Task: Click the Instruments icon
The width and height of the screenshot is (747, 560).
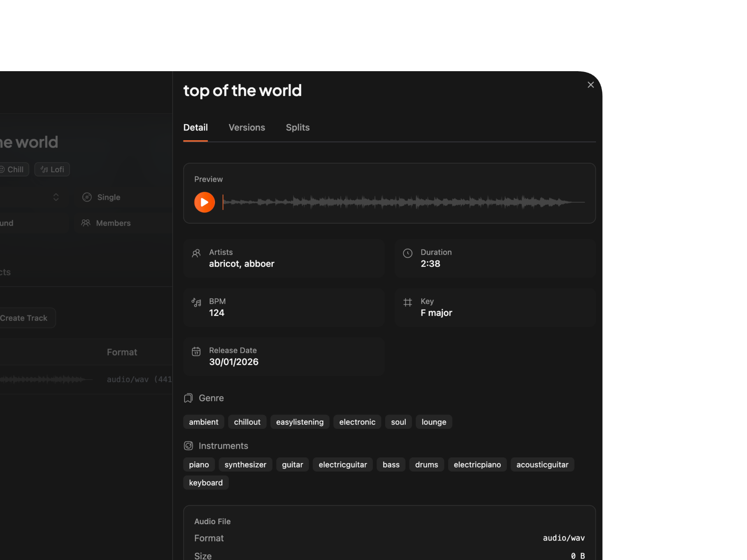Action: coord(188,446)
